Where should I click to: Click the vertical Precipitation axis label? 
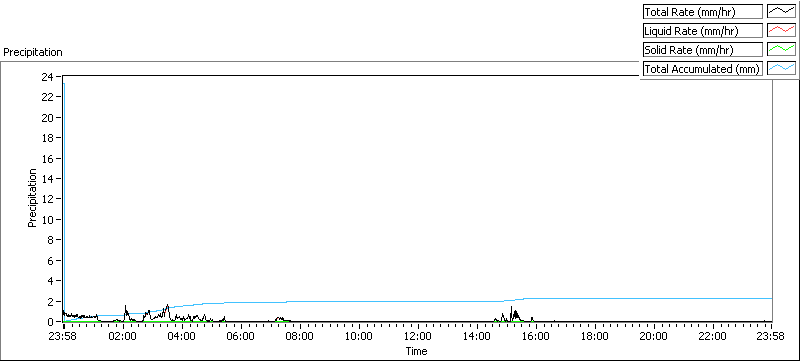pyautogui.click(x=33, y=198)
